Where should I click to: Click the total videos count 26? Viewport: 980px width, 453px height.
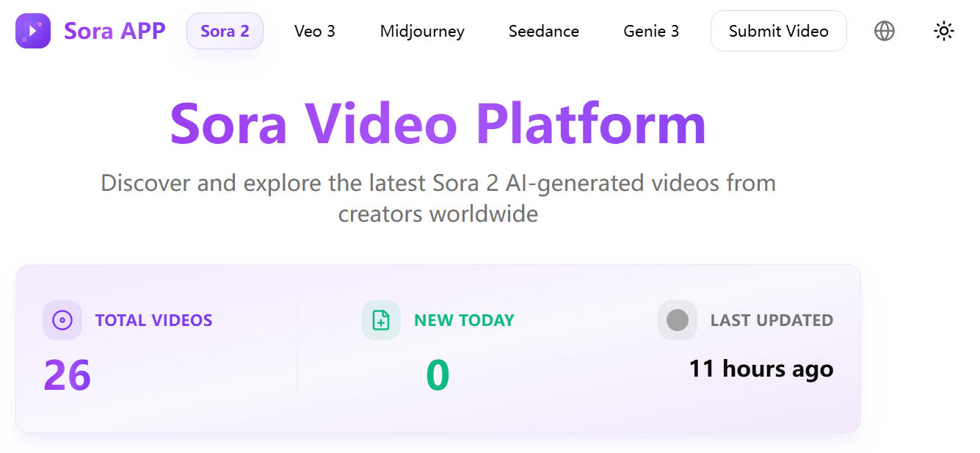(x=67, y=374)
